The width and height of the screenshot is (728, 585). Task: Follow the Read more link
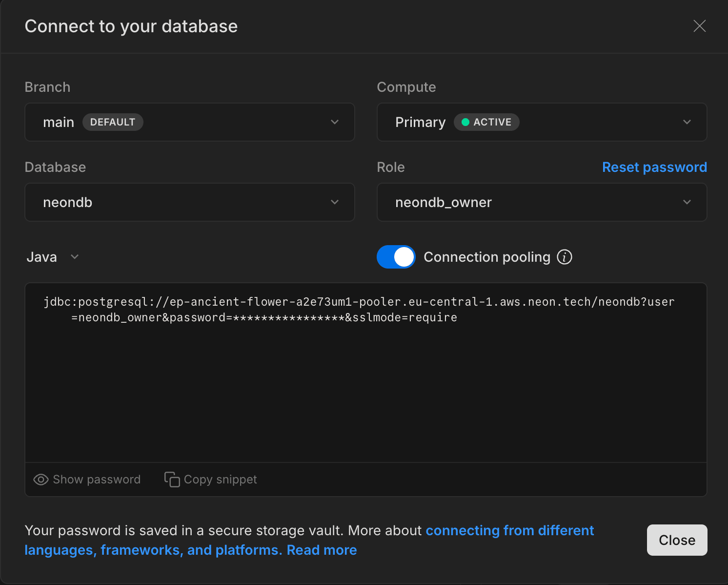pyautogui.click(x=322, y=550)
